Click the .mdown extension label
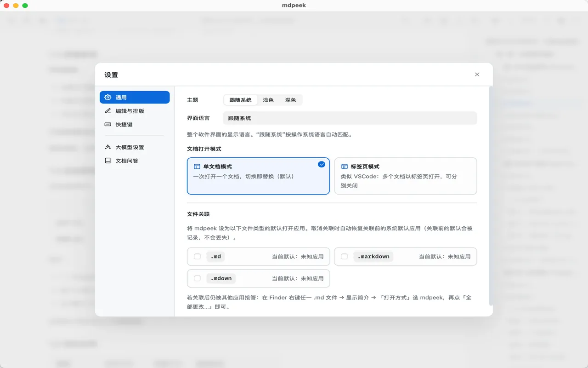The image size is (588, 368). point(221,278)
